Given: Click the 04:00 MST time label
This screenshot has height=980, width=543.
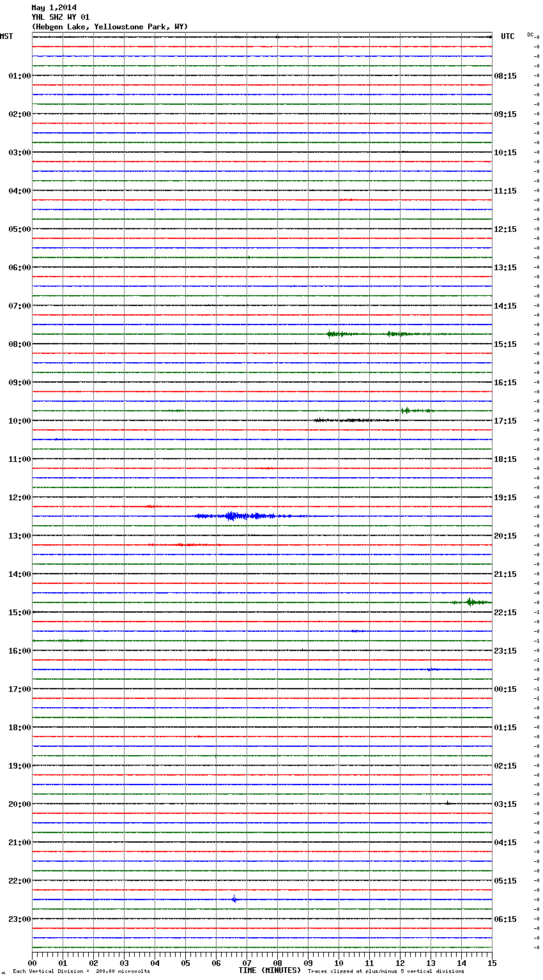Looking at the screenshot, I should pos(20,191).
